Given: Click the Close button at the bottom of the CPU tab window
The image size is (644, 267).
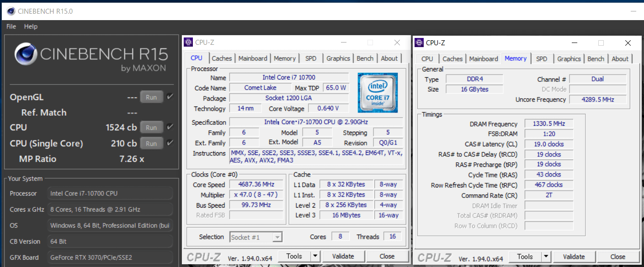Looking at the screenshot, I should tap(387, 256).
